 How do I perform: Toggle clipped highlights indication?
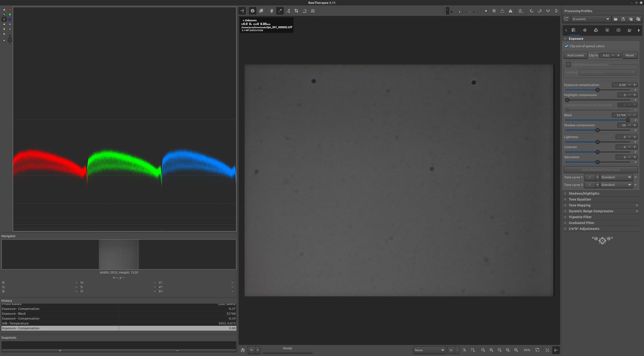[511, 11]
